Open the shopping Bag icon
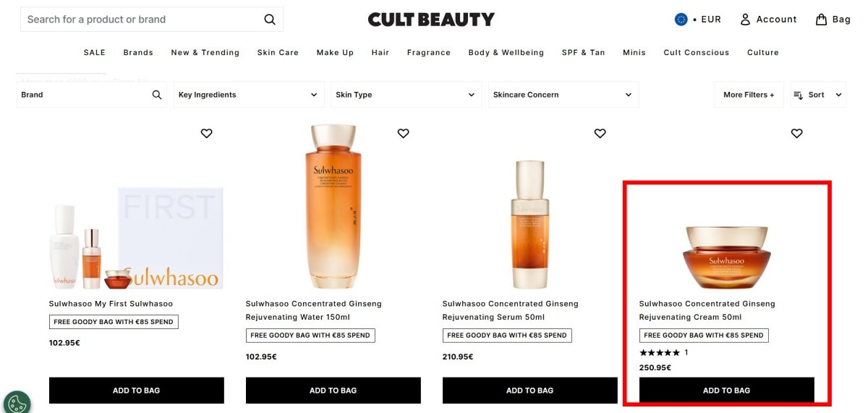 821,20
